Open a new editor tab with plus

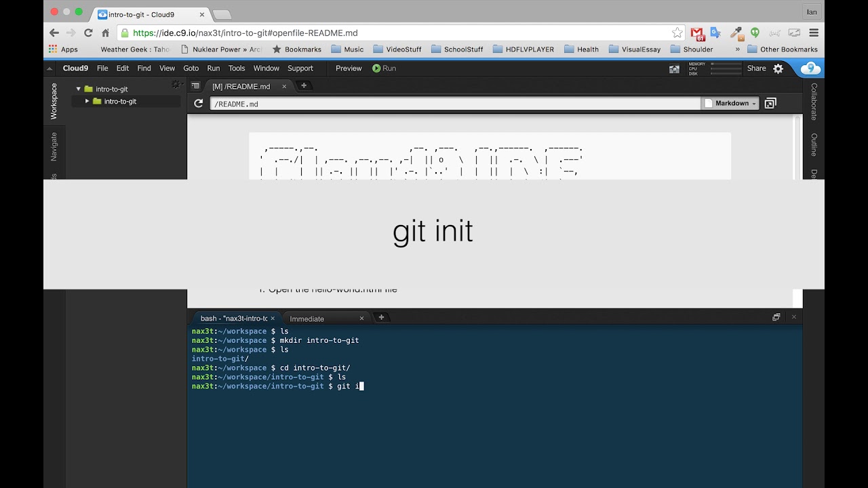coord(304,85)
